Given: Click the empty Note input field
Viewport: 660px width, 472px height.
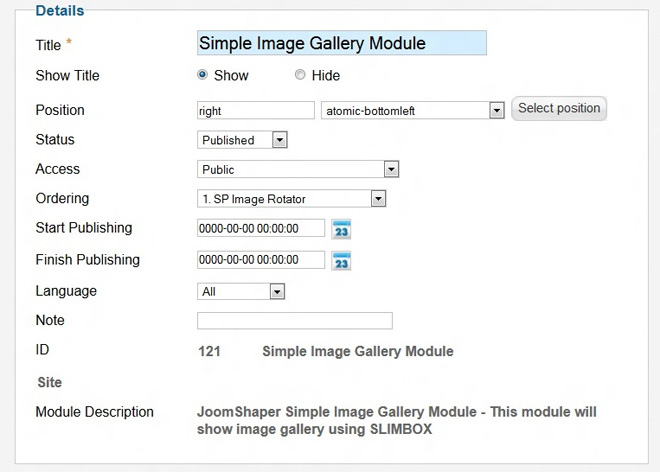Looking at the screenshot, I should 295,321.
